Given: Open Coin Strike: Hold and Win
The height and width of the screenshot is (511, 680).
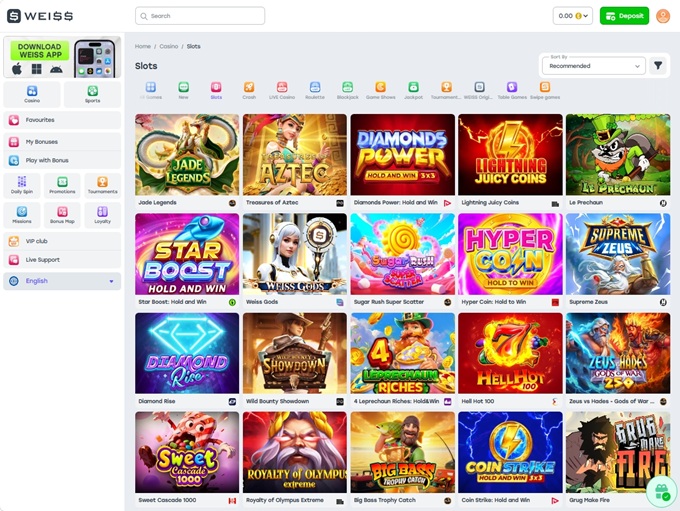Looking at the screenshot, I should point(510,452).
